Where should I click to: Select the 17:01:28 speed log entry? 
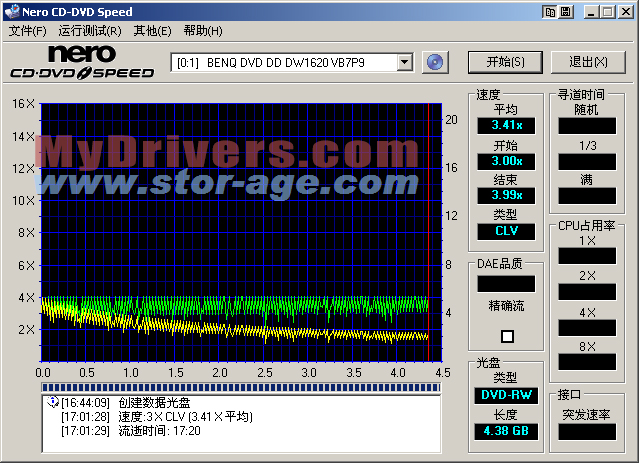(155, 416)
